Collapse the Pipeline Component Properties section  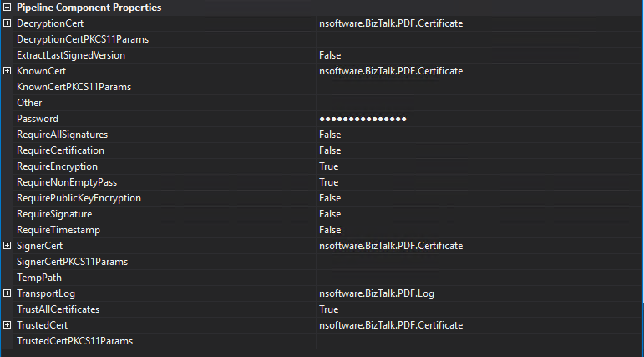[x=7, y=8]
